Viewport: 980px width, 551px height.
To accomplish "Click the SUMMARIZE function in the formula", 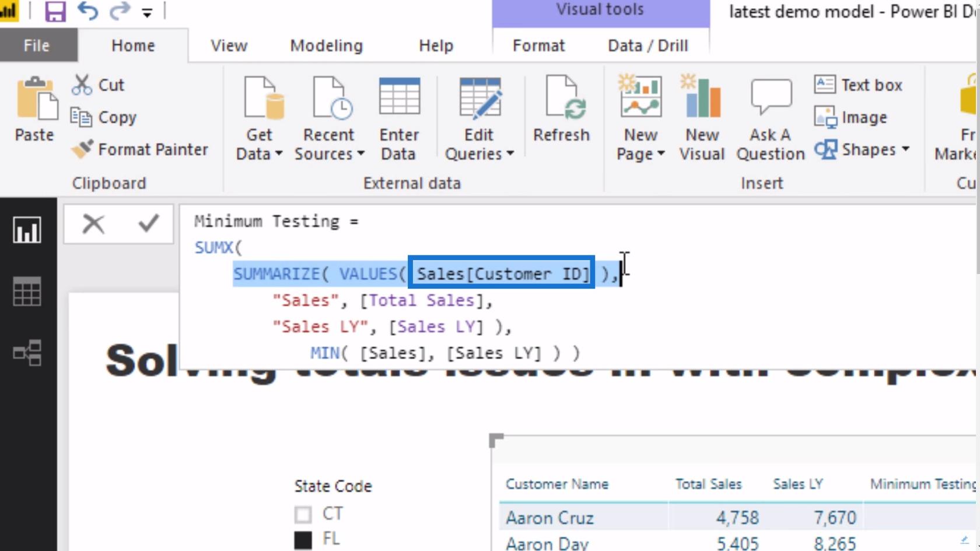I will coord(276,274).
